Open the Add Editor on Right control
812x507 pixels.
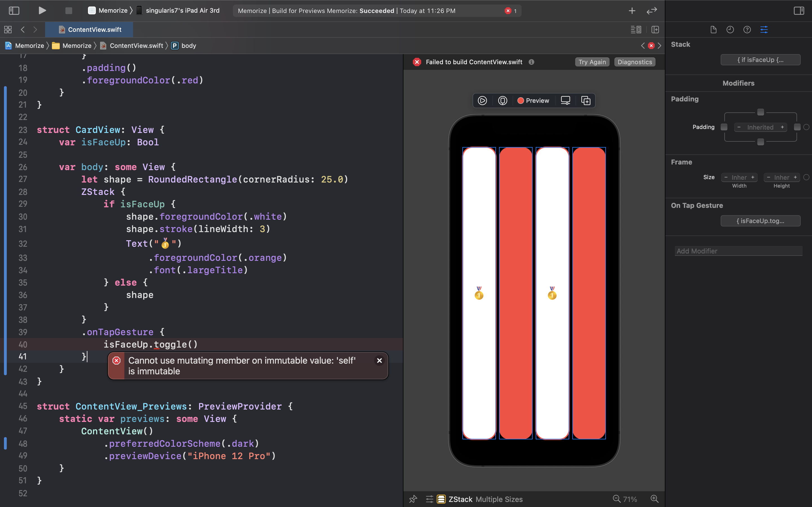655,30
